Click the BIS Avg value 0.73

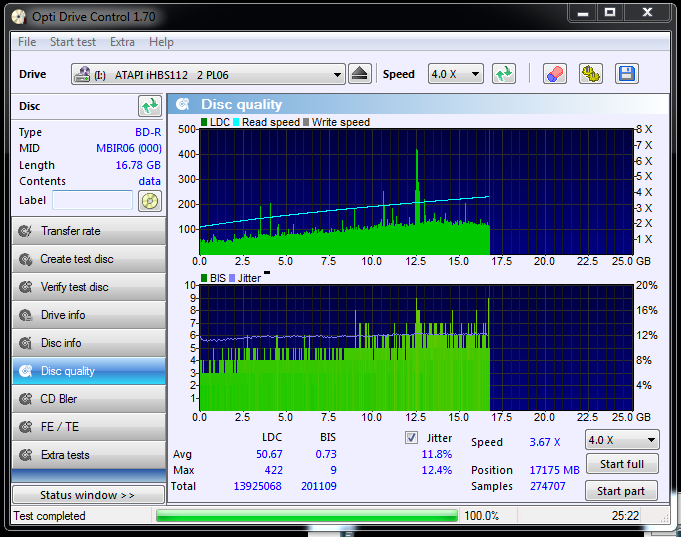[x=326, y=454]
